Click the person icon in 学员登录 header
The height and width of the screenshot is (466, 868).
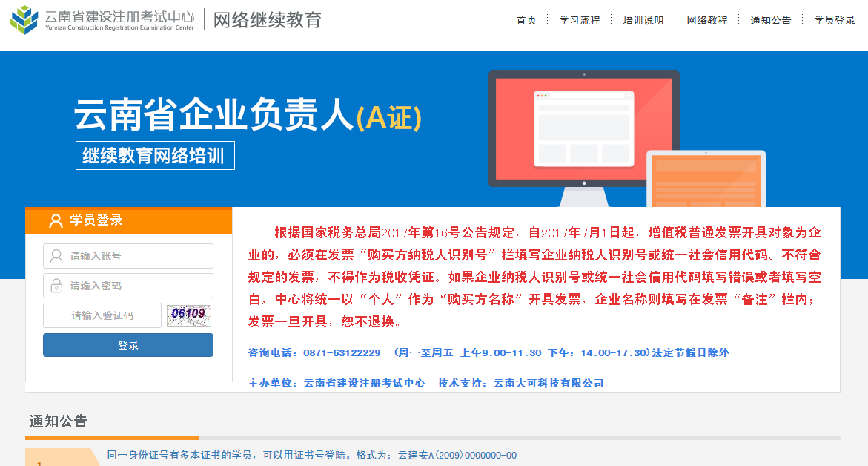point(56,220)
